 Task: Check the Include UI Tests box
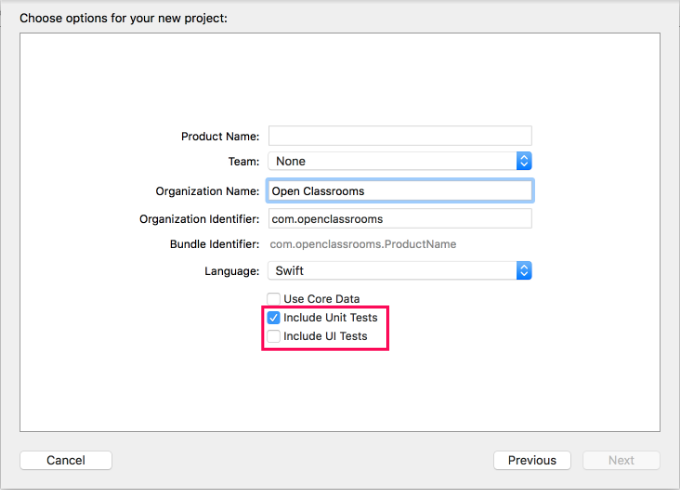pyautogui.click(x=274, y=336)
